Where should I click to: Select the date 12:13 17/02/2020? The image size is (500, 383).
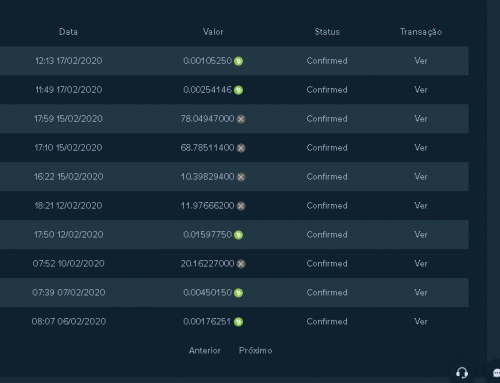pyautogui.click(x=69, y=61)
